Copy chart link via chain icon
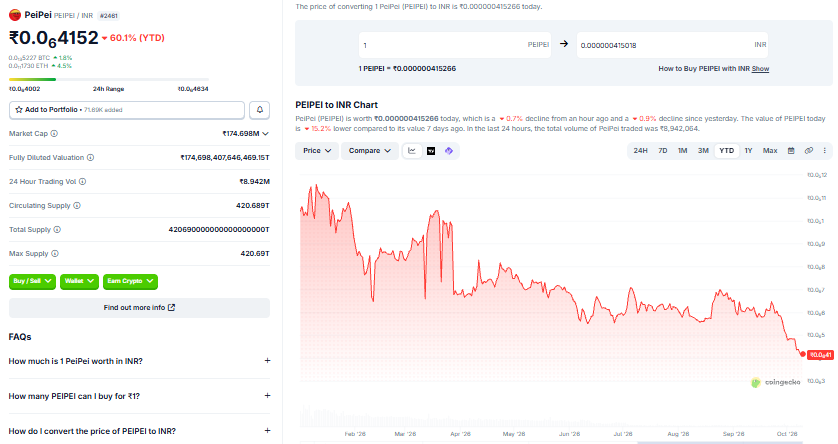Image resolution: width=838 pixels, height=444 pixels. (809, 151)
